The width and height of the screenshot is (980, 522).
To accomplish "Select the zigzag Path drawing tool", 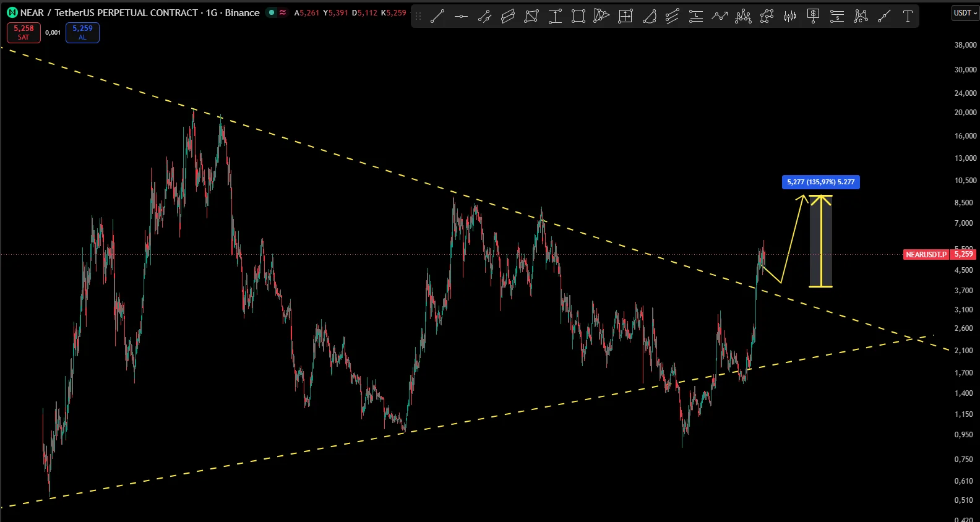I will [720, 17].
